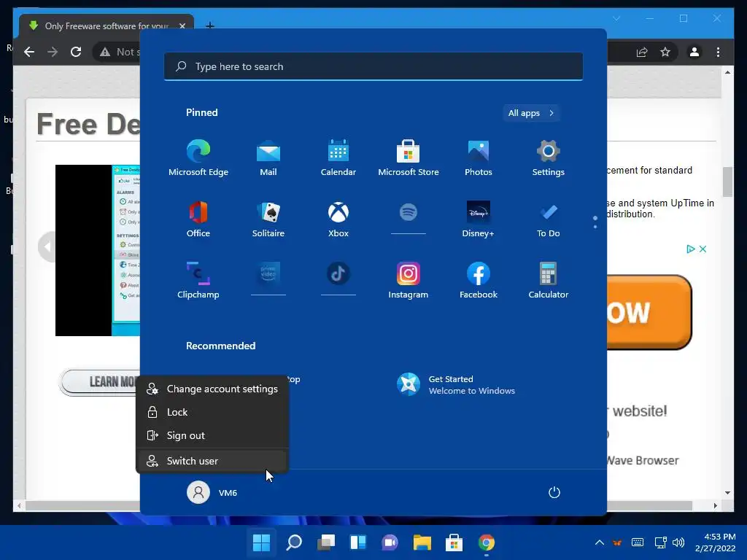Viewport: 747px width, 560px height.
Task: Launch the Office app
Action: pos(198,219)
